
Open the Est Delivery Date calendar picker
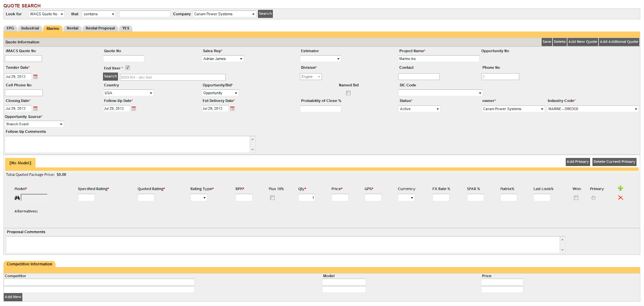click(232, 109)
